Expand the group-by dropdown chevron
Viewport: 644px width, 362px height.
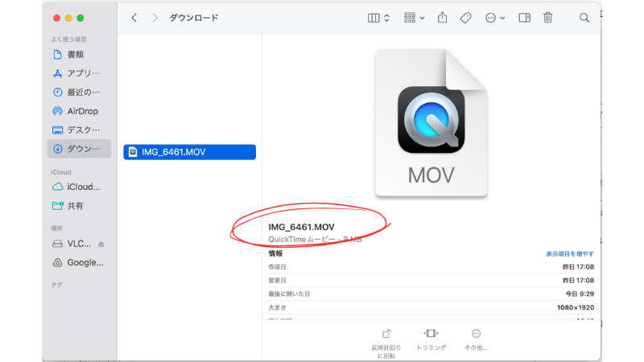[422, 18]
